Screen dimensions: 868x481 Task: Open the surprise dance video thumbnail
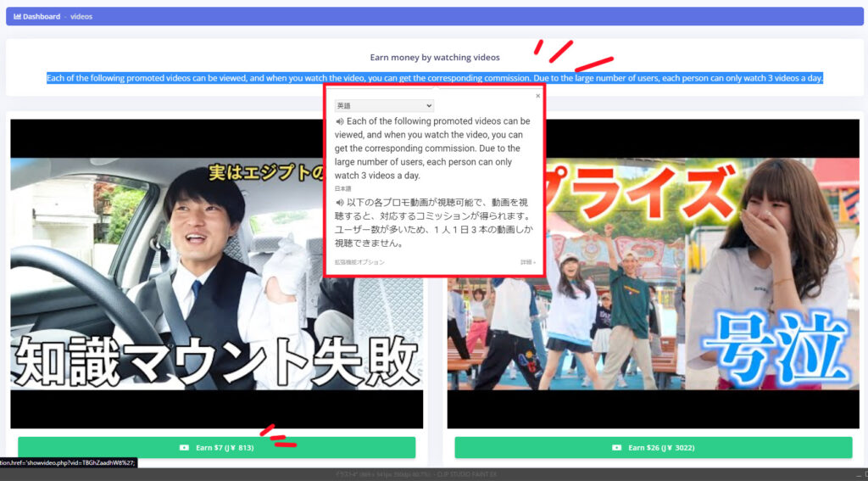click(x=654, y=274)
